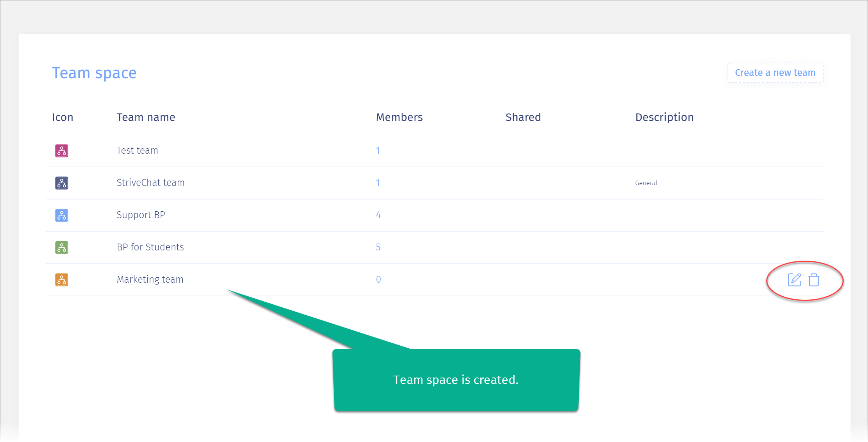
Task: Click the orange Marketing team icon
Action: tap(62, 280)
